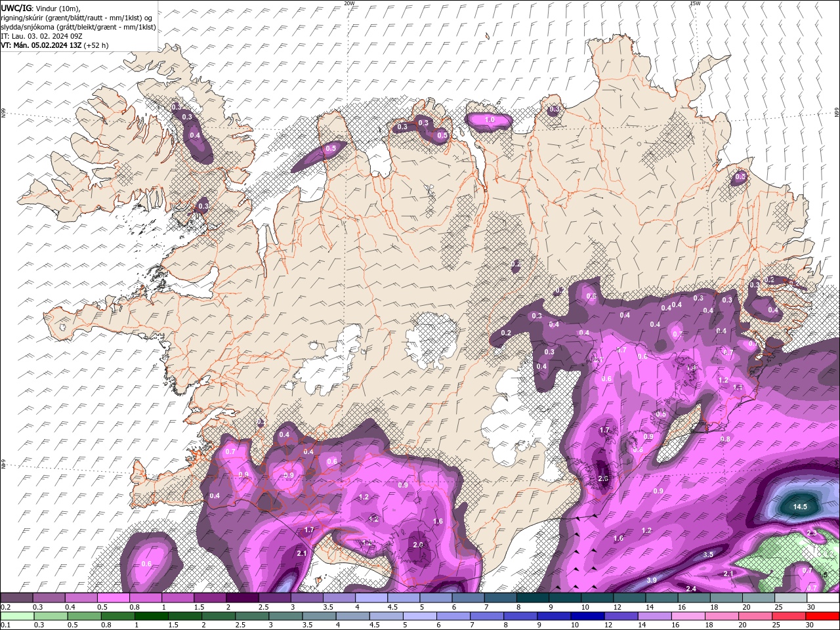840x630 pixels.
Task: Select the pale green swatch labeled 0.1
Action: click(16, 616)
